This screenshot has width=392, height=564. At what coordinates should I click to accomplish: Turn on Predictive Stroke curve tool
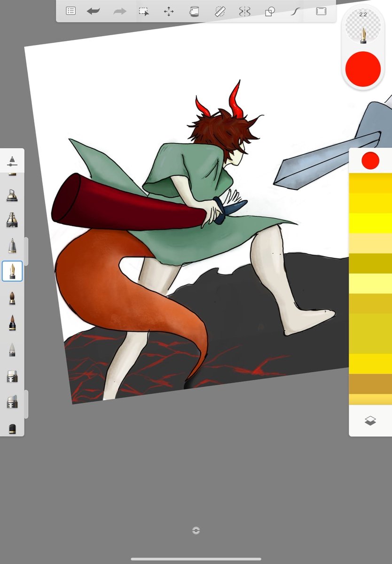click(x=295, y=11)
